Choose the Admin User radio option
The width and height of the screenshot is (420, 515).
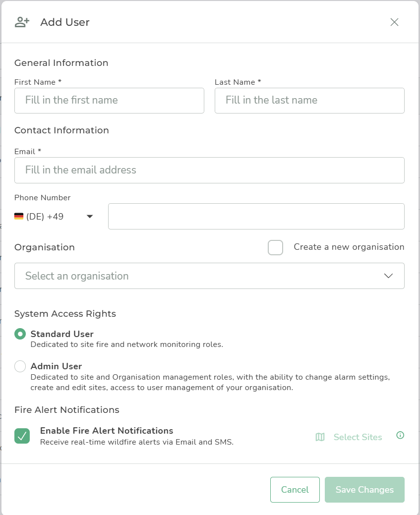[20, 366]
